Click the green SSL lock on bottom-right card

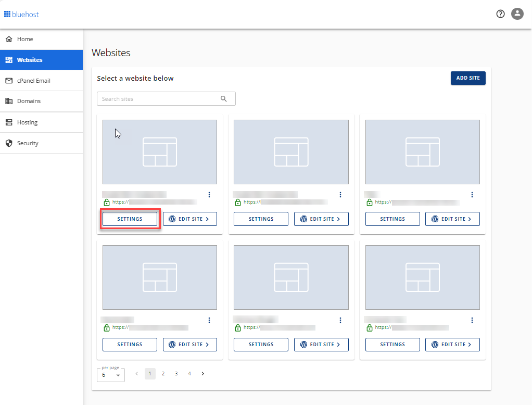click(x=370, y=328)
